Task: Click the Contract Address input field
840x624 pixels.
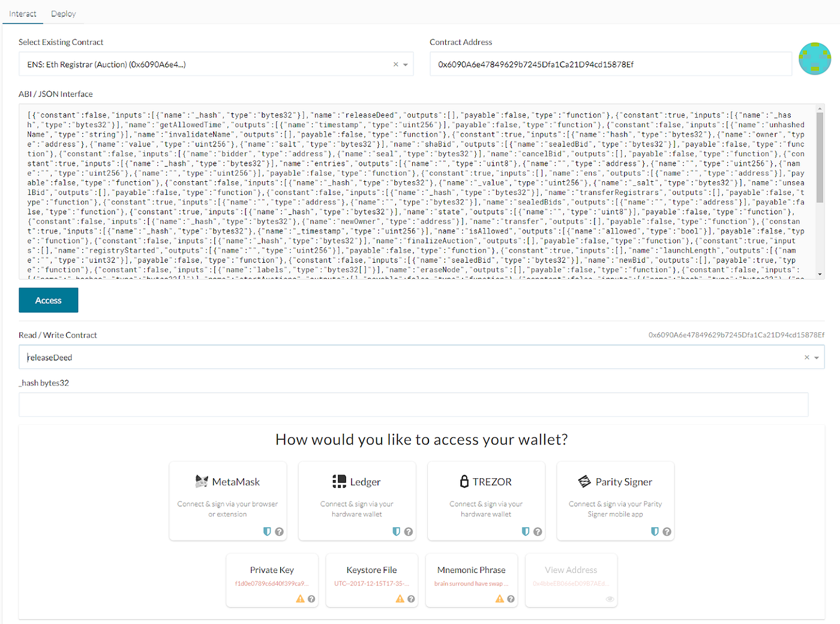Action: click(611, 64)
